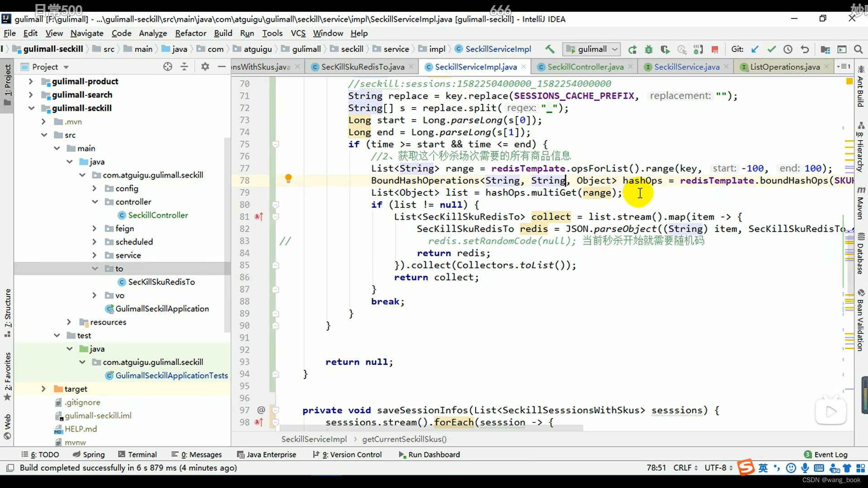The width and height of the screenshot is (868, 488).
Task: Click the UTF-8 encoding status
Action: click(x=718, y=468)
